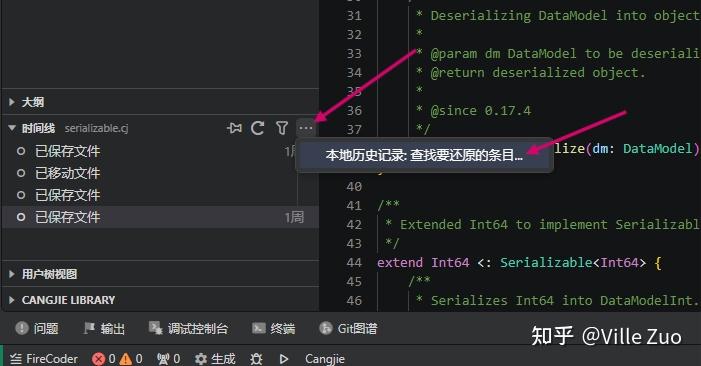
Task: Pin the current timeline
Action: (234, 128)
